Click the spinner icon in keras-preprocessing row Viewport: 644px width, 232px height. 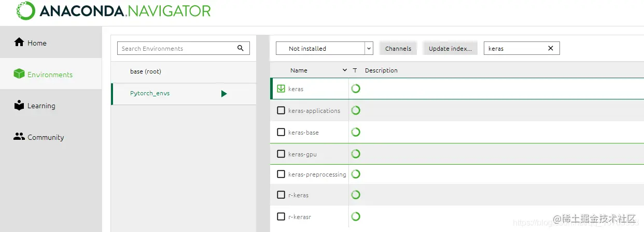click(356, 174)
